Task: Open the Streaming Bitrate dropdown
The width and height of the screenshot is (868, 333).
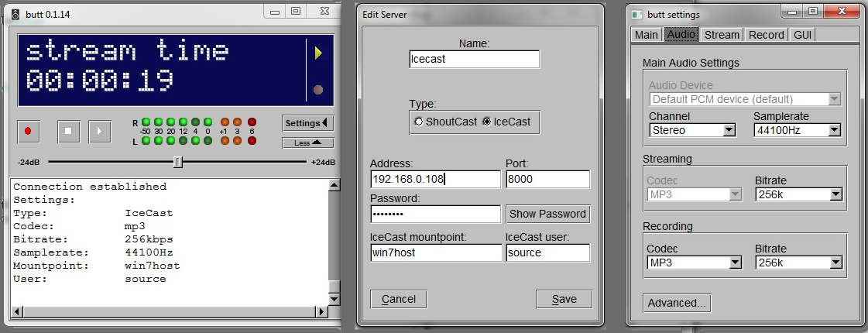Action: (799, 194)
